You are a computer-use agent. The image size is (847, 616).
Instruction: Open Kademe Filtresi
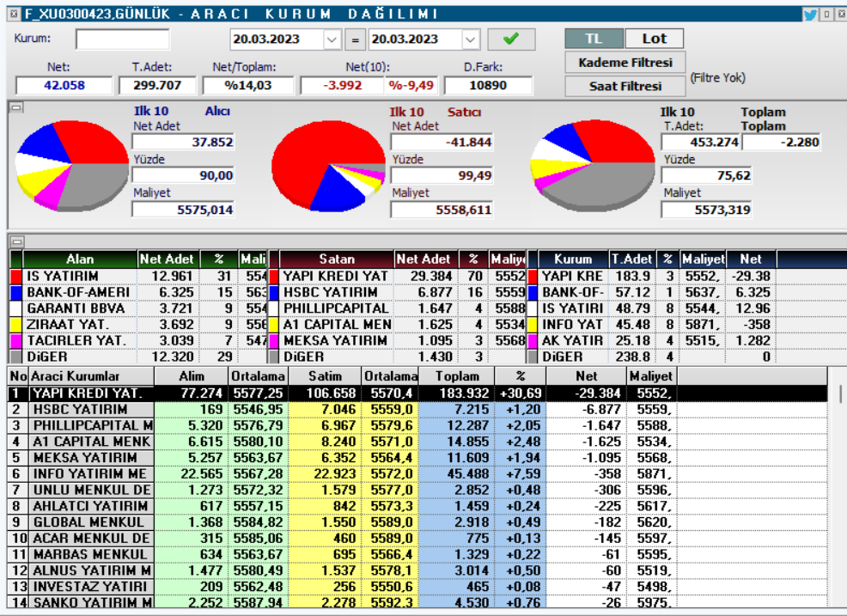click(x=625, y=62)
